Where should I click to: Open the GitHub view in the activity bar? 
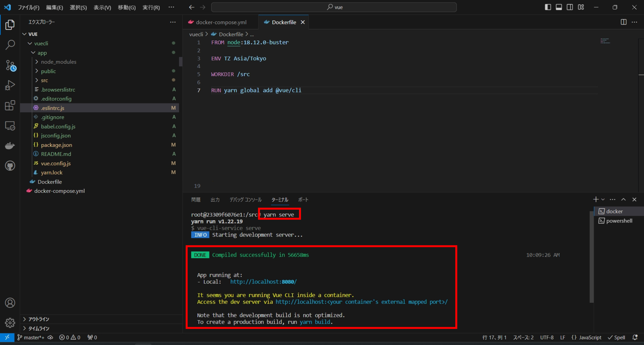pos(10,166)
